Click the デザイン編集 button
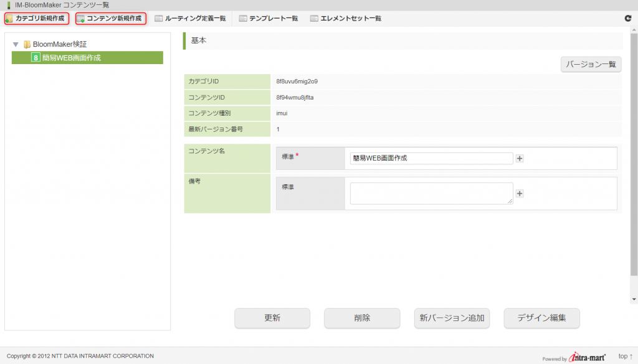Screen dimensions: 638x364 click(541, 318)
